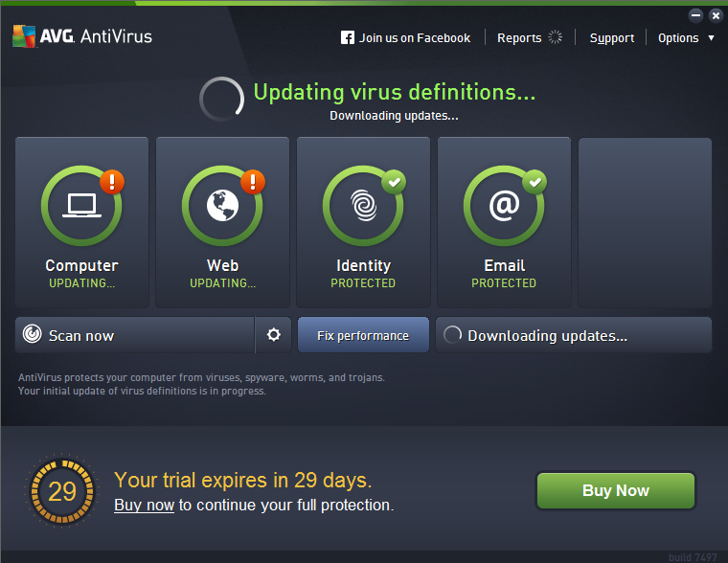Open the Options menu
Image resolution: width=728 pixels, height=563 pixels.
point(678,38)
